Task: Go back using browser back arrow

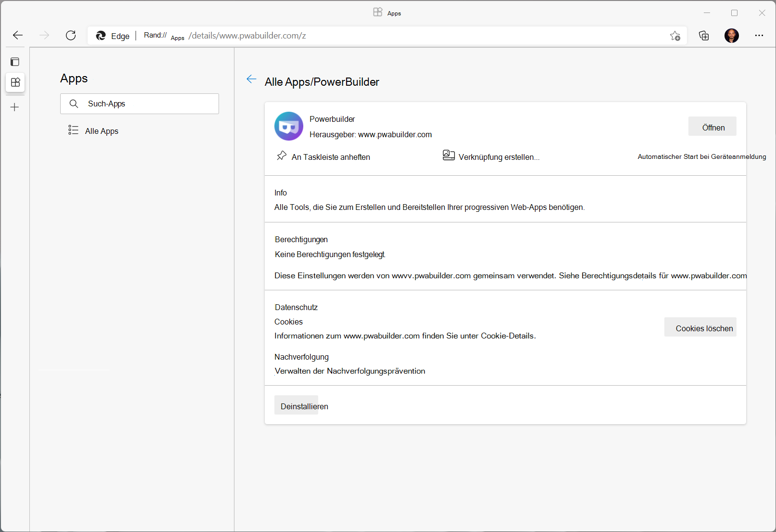Action: tap(18, 35)
